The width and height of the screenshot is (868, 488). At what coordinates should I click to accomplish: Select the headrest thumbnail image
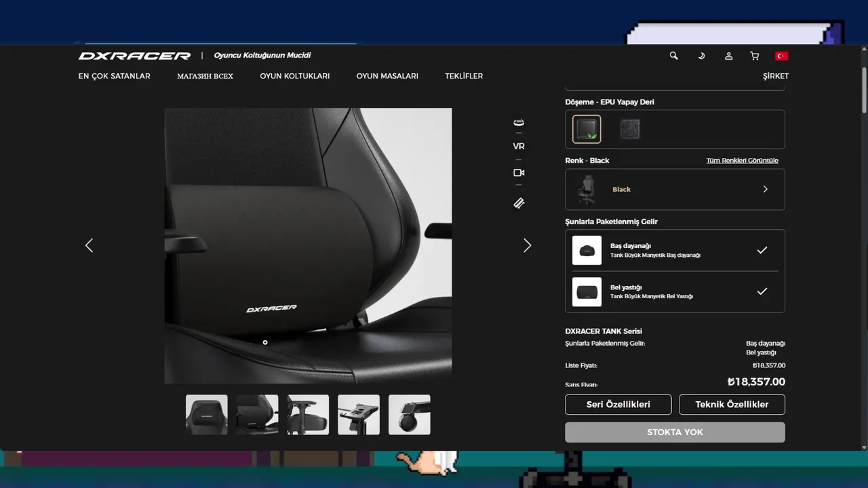(x=207, y=415)
